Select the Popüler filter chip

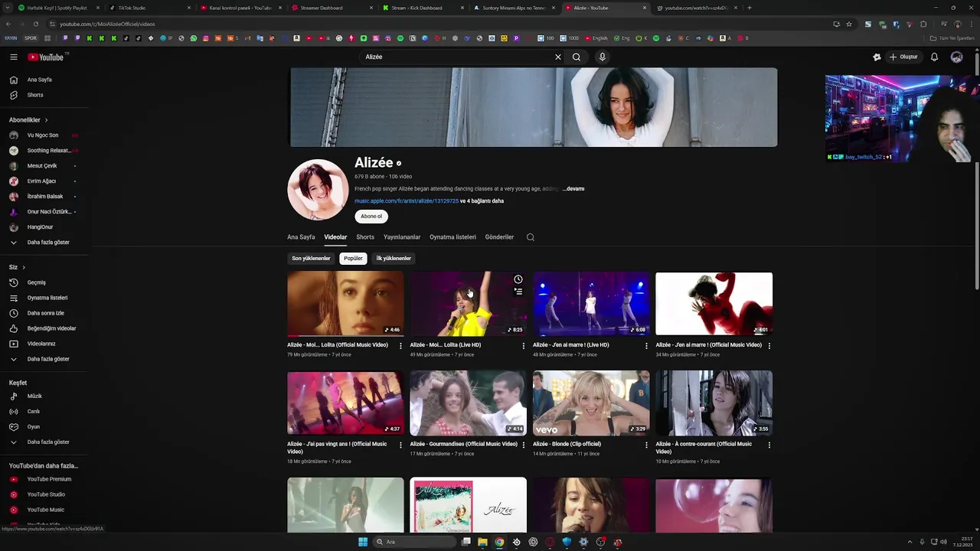[x=353, y=259]
